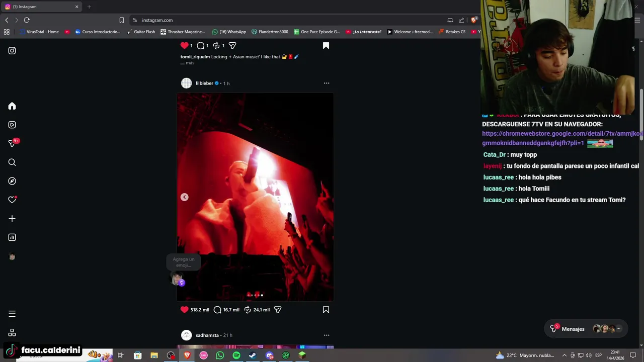The height and width of the screenshot is (362, 644).
Task: Open (16) WhatsApp bookmark
Action: click(229, 32)
